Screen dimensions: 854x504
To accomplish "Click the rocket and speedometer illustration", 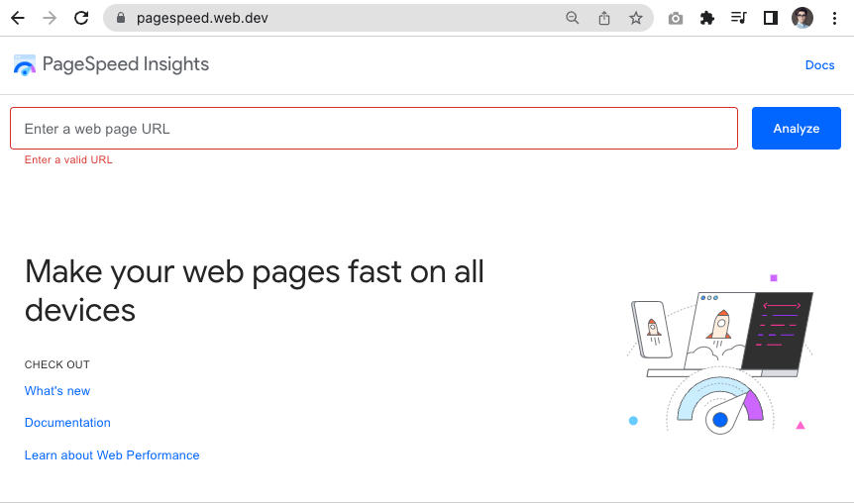I will point(720,353).
